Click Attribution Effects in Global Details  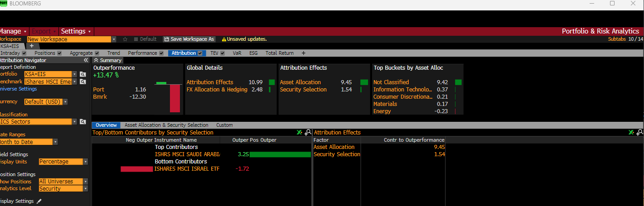click(x=210, y=82)
